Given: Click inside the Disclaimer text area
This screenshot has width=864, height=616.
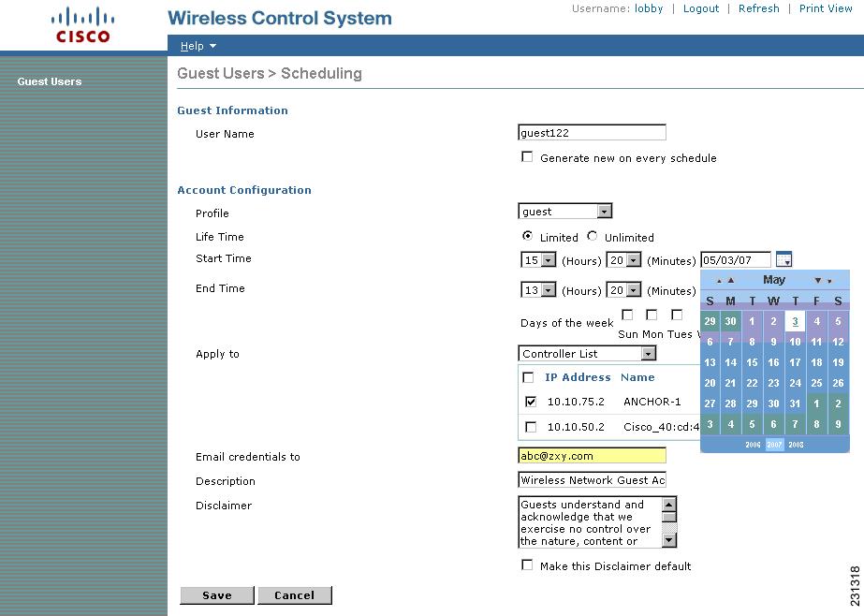Looking at the screenshot, I should (590, 521).
